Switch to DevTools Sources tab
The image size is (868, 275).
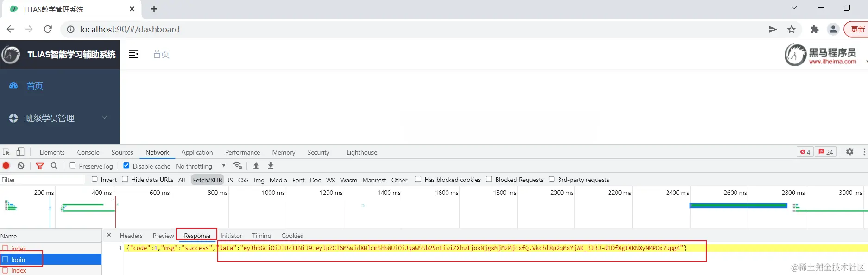pyautogui.click(x=122, y=152)
